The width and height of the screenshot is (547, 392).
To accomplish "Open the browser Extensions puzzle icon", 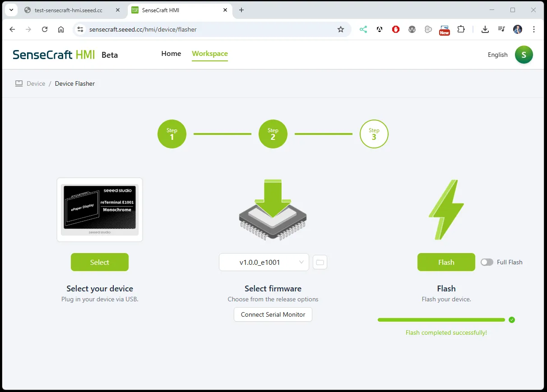I will tap(461, 29).
